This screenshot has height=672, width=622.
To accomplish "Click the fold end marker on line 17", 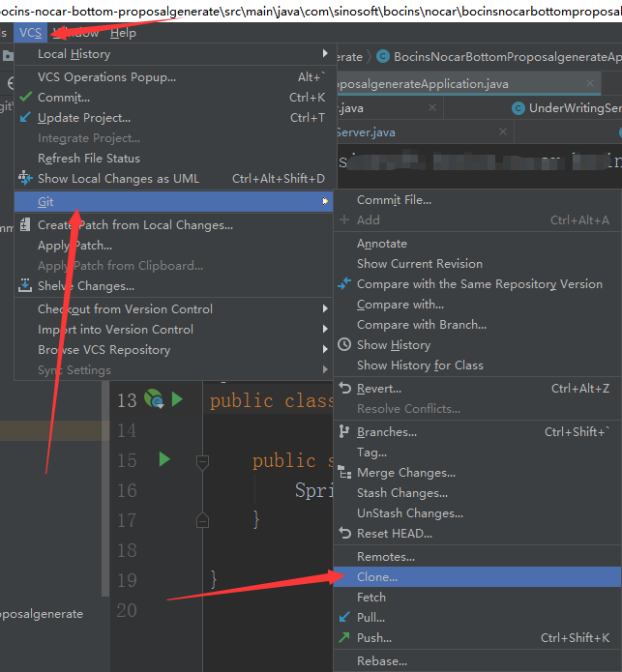I will [x=202, y=520].
